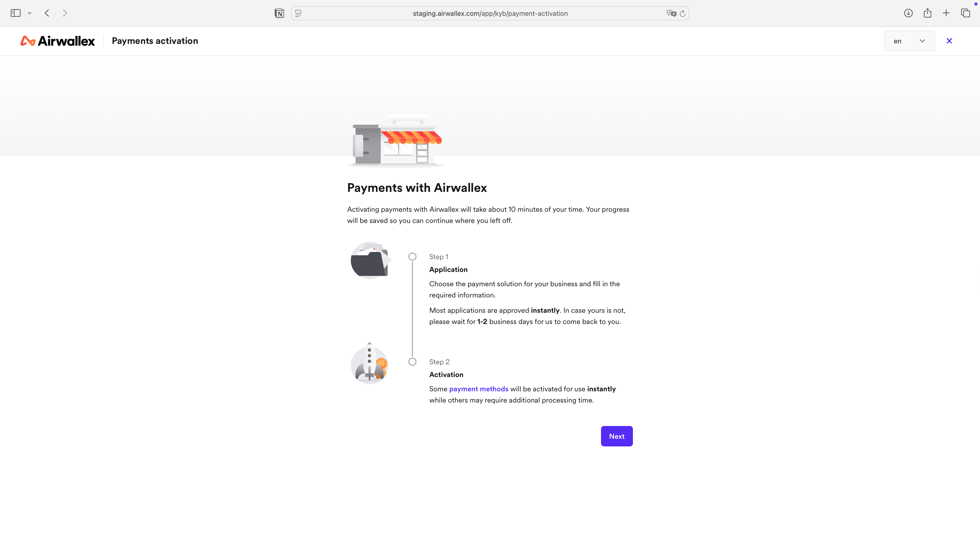Click the Share icon
This screenshot has height=551, width=980.
coord(927,13)
